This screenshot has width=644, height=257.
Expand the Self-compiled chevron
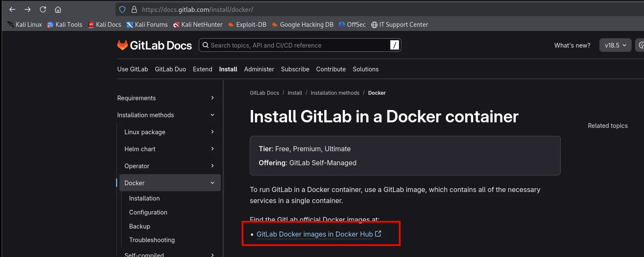[212, 254]
